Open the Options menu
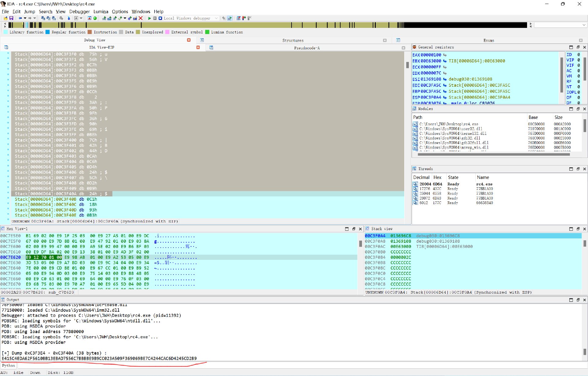This screenshot has width=588, height=376. pyautogui.click(x=120, y=12)
